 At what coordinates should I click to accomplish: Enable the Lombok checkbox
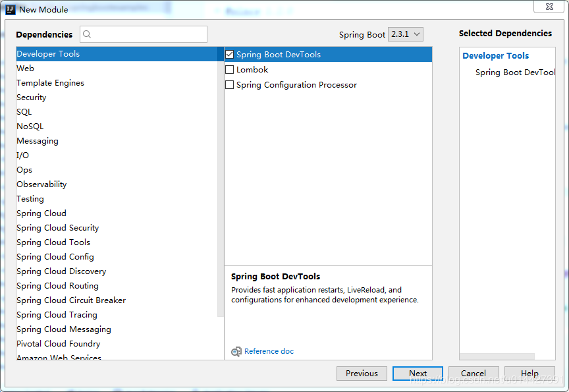click(229, 69)
